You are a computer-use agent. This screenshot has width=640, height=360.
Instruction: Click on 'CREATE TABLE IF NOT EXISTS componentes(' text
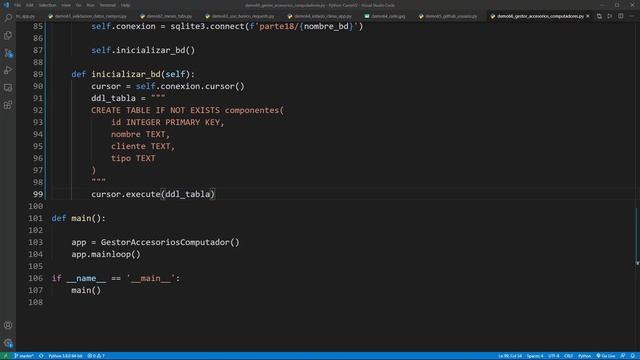[187, 110]
